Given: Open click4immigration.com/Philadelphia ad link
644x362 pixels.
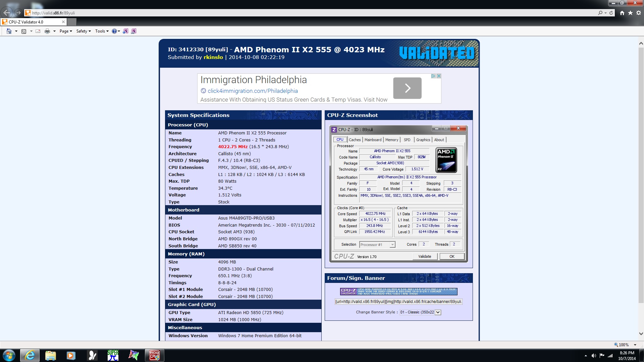Looking at the screenshot, I should point(253,91).
